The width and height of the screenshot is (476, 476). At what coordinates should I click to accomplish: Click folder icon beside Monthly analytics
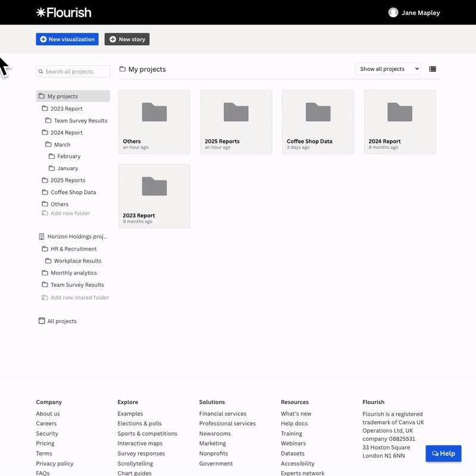(x=45, y=273)
